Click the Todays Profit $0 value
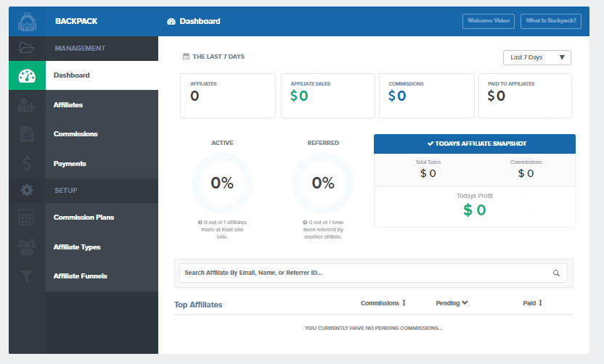The width and height of the screenshot is (604, 364). [475, 210]
